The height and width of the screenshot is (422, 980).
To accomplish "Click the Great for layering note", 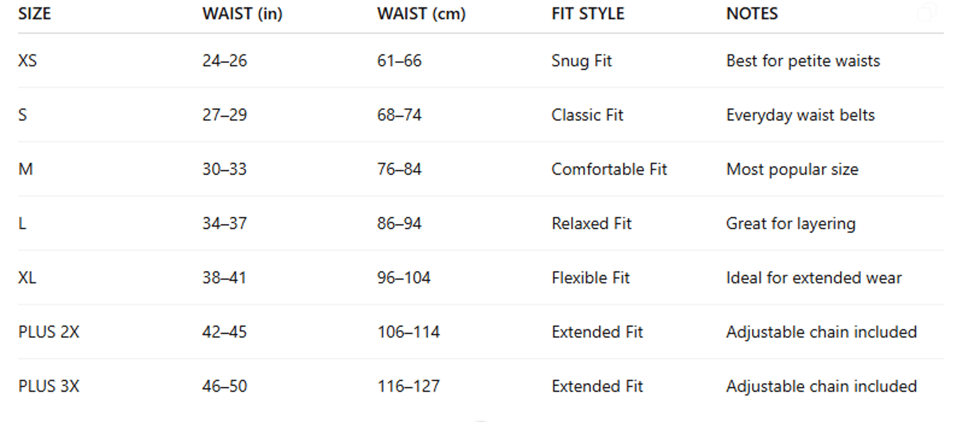I will click(791, 224).
